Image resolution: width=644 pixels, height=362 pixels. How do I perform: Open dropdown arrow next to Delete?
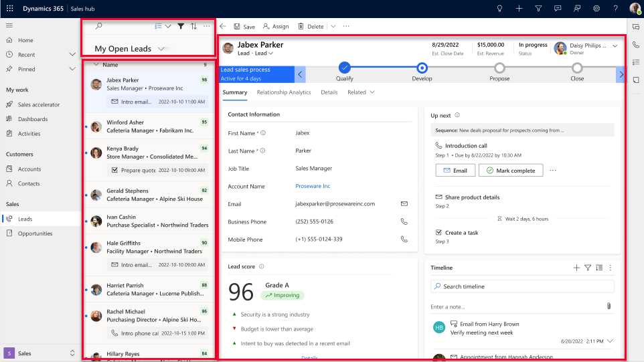click(333, 26)
